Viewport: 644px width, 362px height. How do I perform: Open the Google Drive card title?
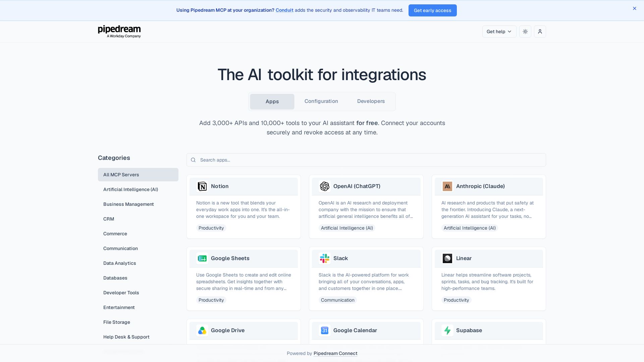pos(228,330)
